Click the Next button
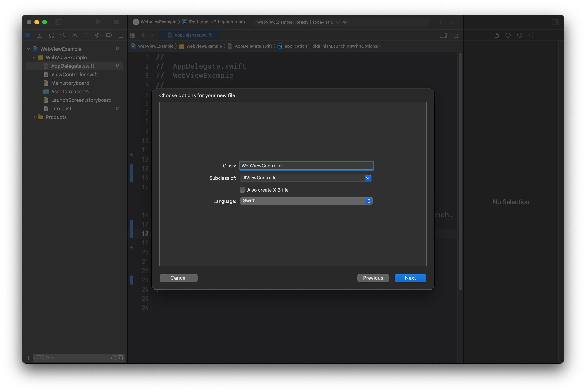This screenshot has height=392, width=586. pos(410,278)
